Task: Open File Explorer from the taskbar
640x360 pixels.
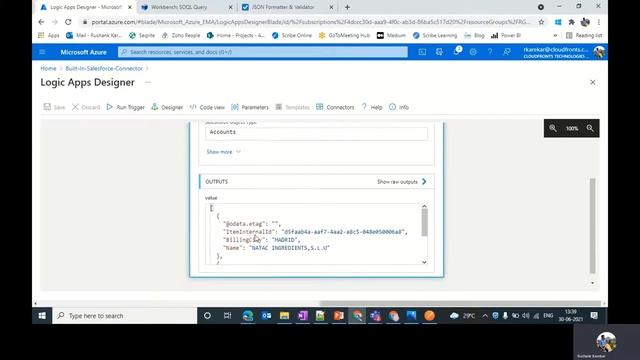Action: pyautogui.click(x=284, y=316)
